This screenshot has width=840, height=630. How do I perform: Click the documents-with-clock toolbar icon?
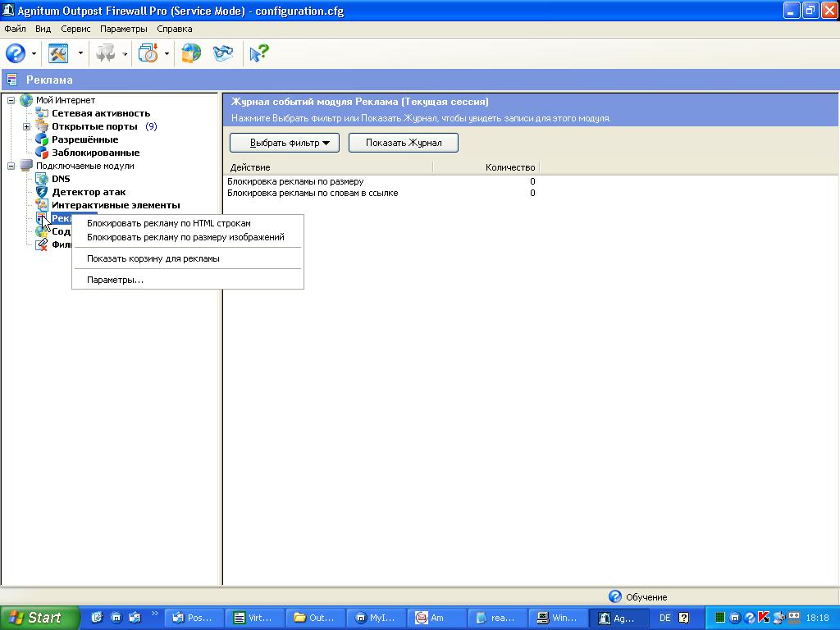(148, 53)
